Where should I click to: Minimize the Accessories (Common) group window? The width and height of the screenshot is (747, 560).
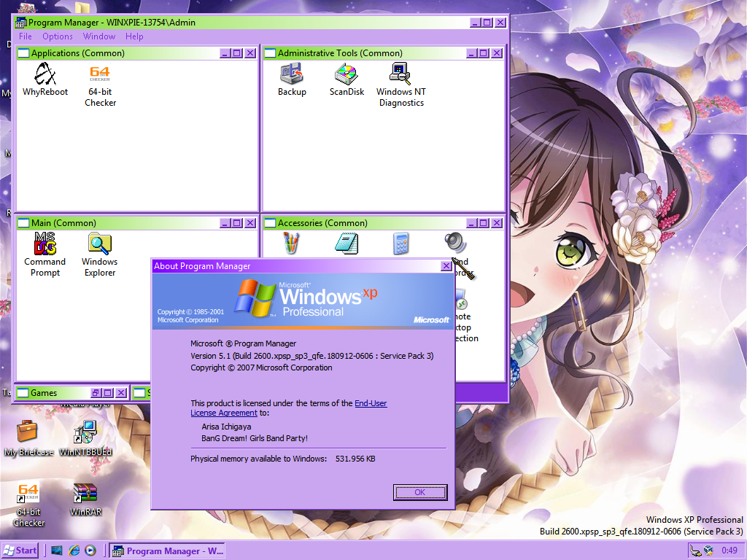[x=472, y=223]
